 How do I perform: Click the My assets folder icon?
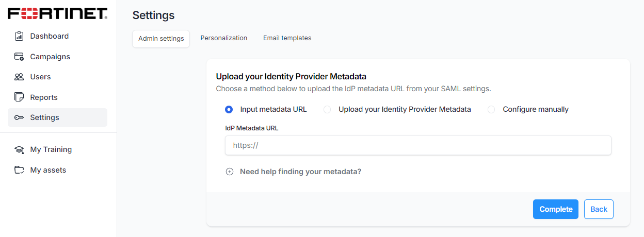pos(19,170)
